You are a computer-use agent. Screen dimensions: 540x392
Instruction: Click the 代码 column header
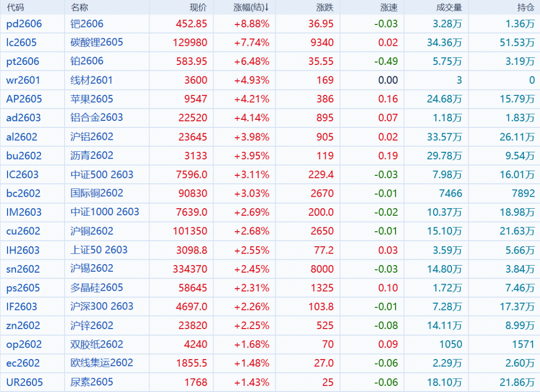click(x=15, y=7)
